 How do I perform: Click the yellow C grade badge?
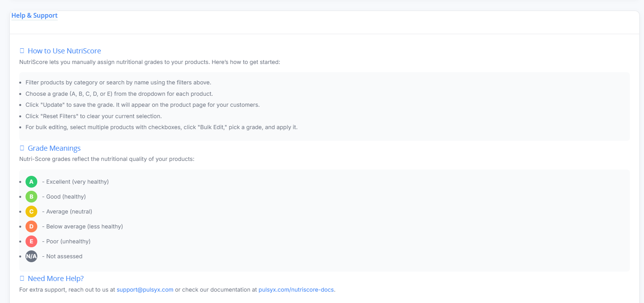pos(31,212)
